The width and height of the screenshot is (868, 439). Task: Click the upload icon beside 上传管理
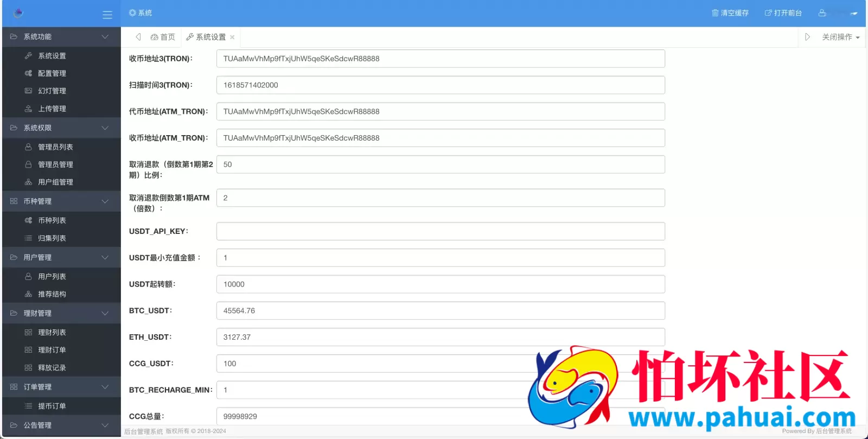tap(28, 109)
